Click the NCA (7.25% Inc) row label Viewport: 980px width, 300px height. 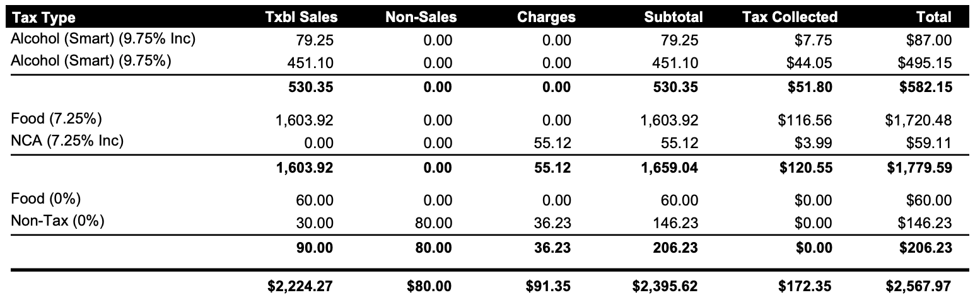67,141
